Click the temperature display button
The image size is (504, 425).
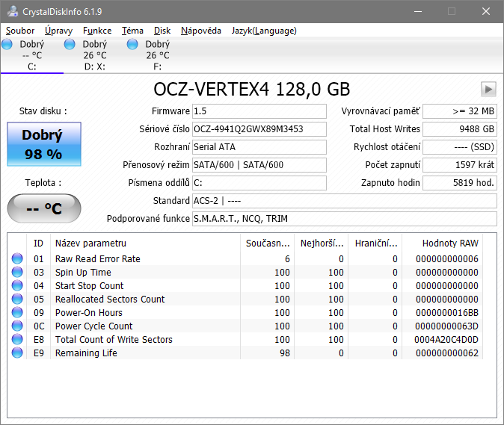(43, 208)
